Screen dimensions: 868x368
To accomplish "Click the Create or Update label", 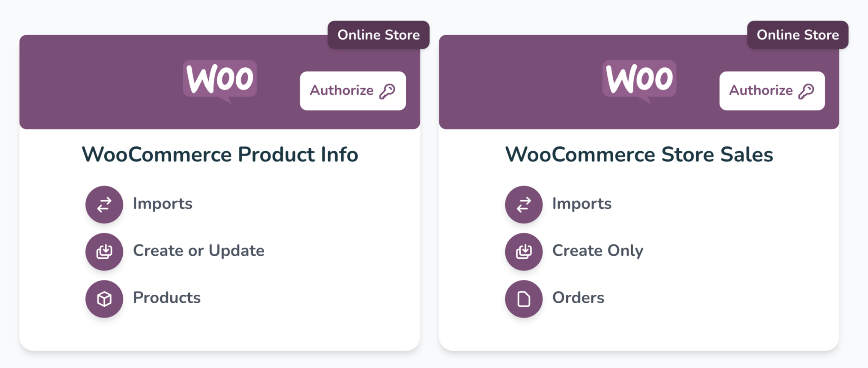I will [199, 251].
